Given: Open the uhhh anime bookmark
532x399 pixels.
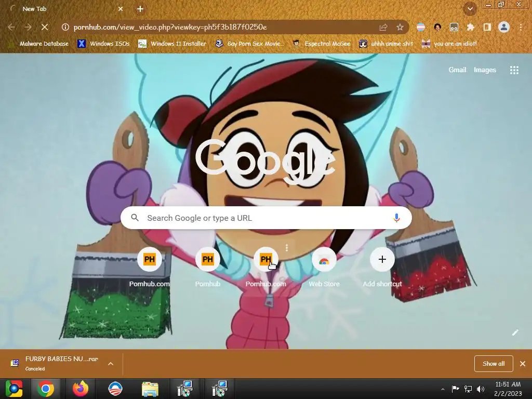Looking at the screenshot, I should pos(386,44).
